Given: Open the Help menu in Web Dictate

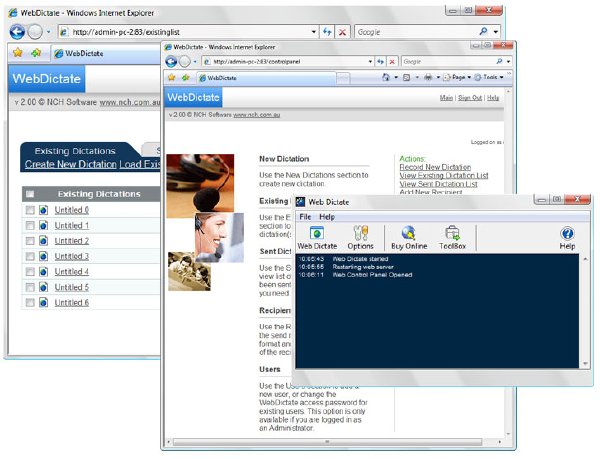Looking at the screenshot, I should point(327,217).
